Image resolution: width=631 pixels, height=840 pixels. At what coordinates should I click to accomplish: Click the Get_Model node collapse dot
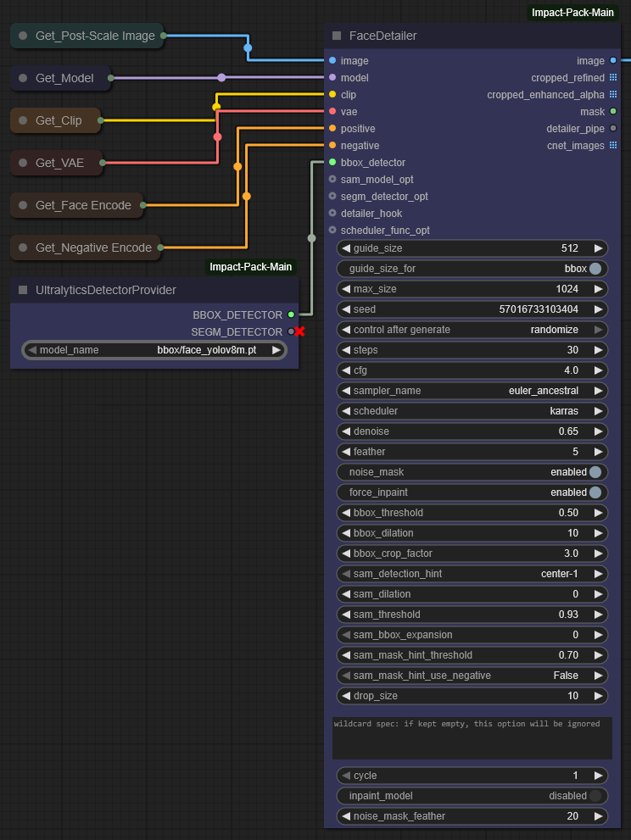coord(23,78)
